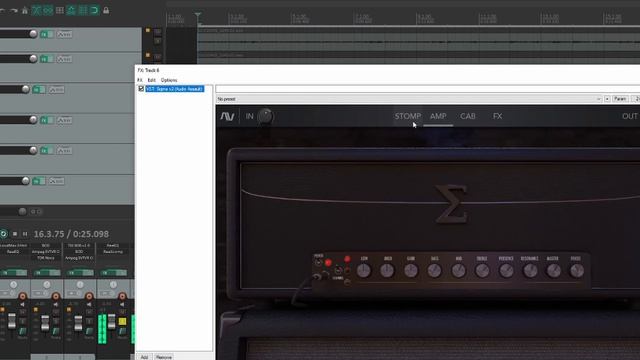Click volume fader on TDR Nova strip
640x360 pixels.
(45, 322)
